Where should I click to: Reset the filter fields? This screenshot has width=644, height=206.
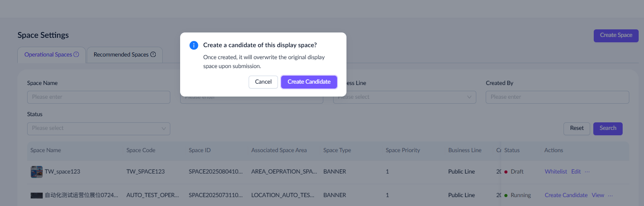[x=576, y=129]
